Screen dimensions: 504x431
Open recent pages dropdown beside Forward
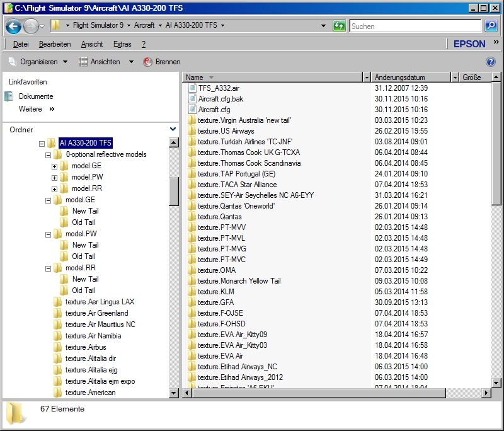pyautogui.click(x=42, y=26)
